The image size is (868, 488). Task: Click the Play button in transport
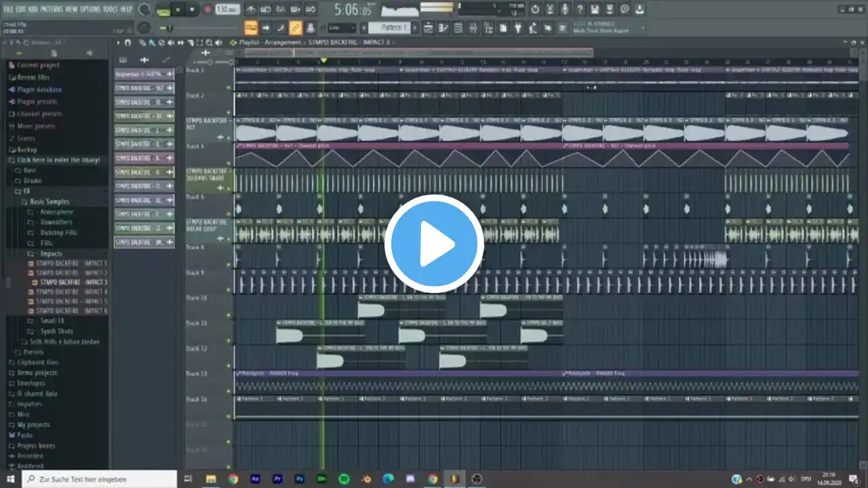coord(178,10)
